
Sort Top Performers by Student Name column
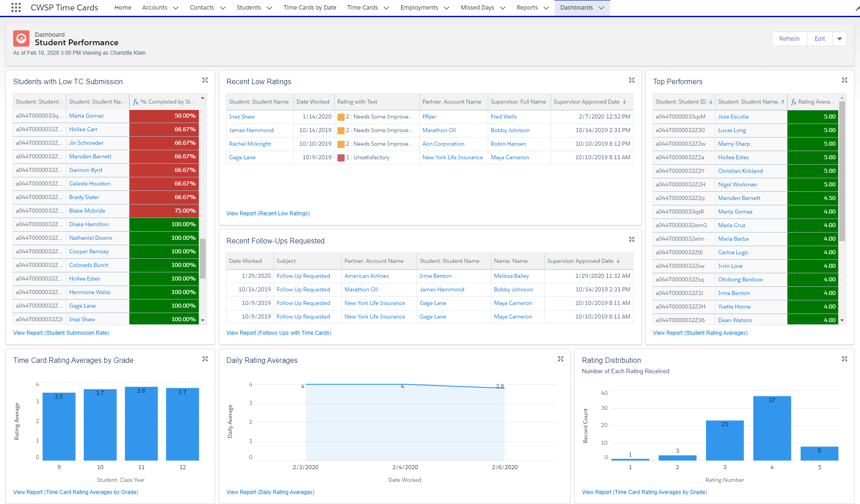point(751,102)
